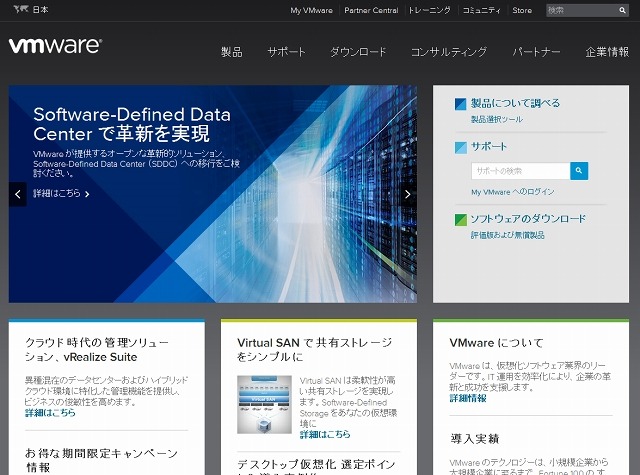Open 評価版および無償製品 link
The width and height of the screenshot is (640, 475).
click(x=507, y=235)
